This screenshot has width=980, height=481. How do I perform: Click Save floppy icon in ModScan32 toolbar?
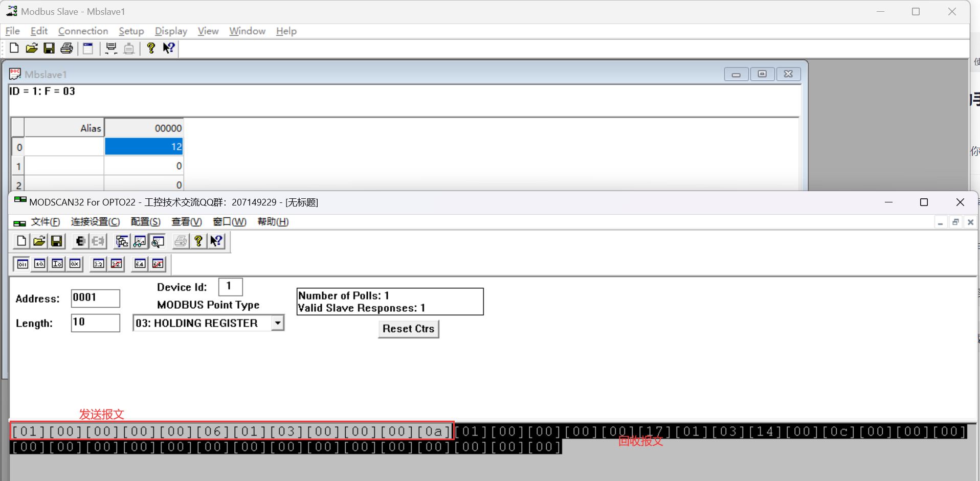pos(57,241)
